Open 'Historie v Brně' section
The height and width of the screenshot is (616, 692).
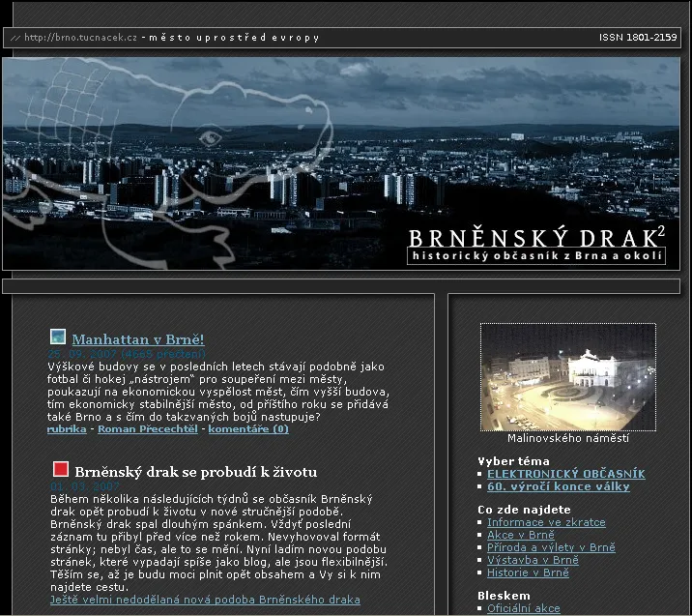coord(528,572)
